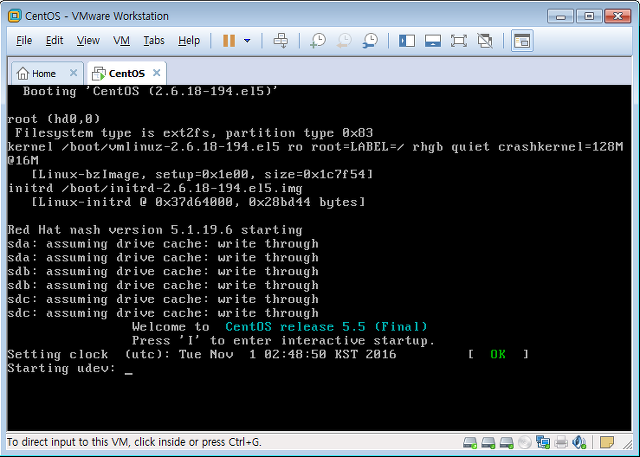Image resolution: width=640 pixels, height=457 pixels.
Task: Open the Tabs menu
Action: tap(154, 40)
